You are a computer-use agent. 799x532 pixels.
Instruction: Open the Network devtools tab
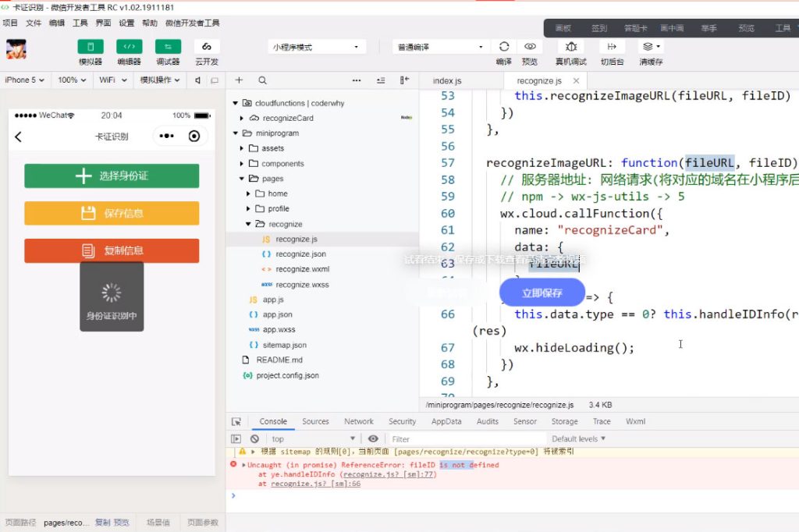359,421
